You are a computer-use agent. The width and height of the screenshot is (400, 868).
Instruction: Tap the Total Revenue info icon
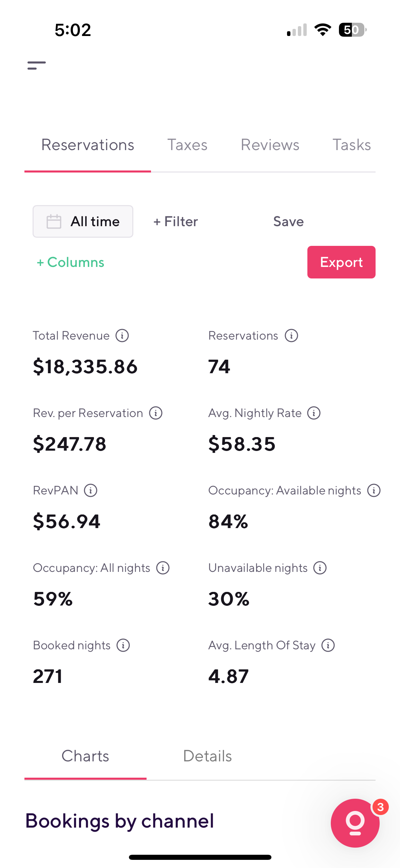(x=122, y=336)
